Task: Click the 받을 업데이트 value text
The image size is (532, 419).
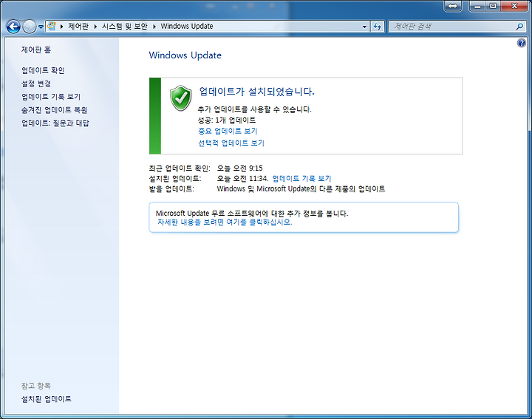Action: (301, 189)
